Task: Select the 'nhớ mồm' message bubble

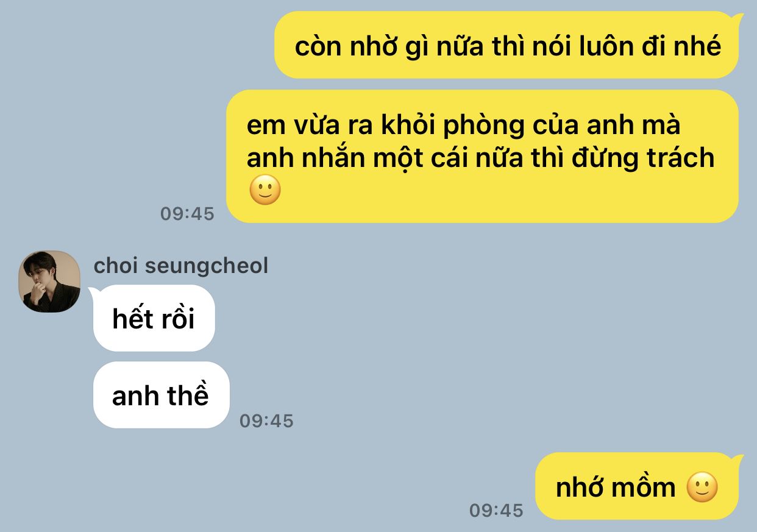Action: 637,486
